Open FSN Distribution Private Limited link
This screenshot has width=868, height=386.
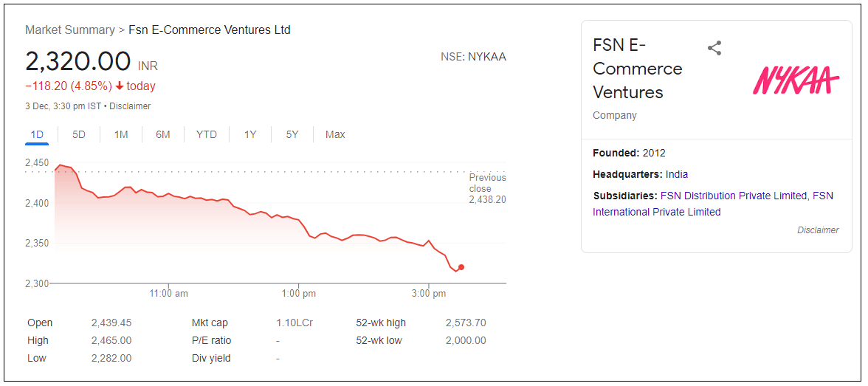click(x=734, y=196)
